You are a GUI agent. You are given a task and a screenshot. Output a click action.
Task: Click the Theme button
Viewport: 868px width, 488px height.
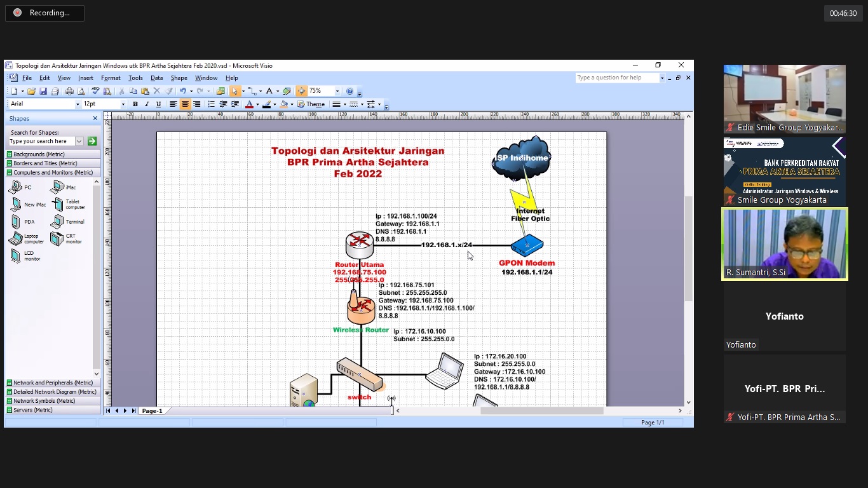pyautogui.click(x=311, y=104)
